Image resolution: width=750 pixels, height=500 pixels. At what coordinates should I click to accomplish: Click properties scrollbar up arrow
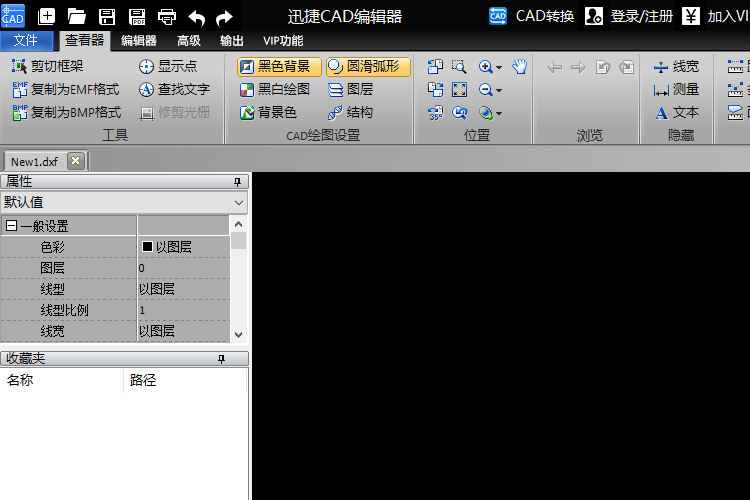(239, 224)
